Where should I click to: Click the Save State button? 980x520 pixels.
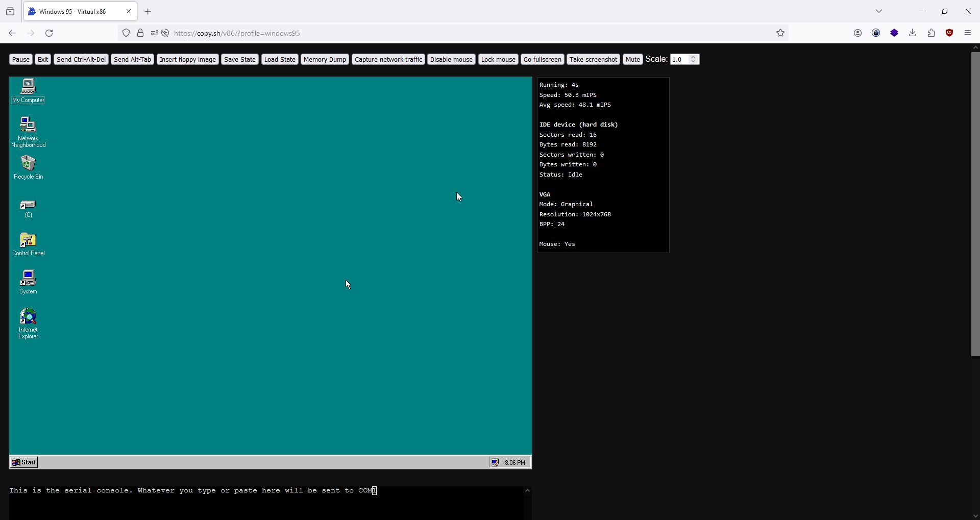tap(240, 60)
